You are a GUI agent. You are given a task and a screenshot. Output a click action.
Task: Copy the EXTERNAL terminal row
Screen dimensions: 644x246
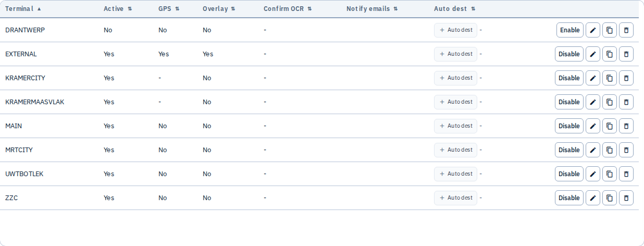(x=609, y=54)
